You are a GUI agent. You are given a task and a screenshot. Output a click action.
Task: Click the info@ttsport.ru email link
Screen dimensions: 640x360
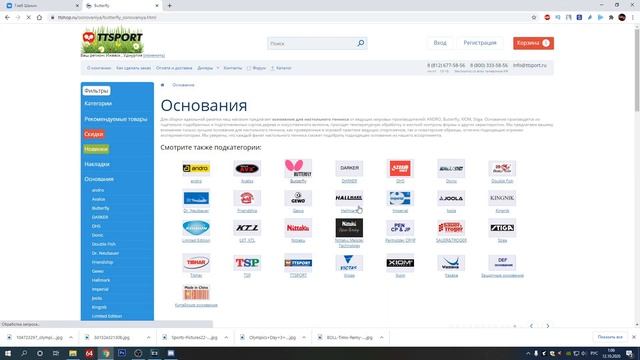pyautogui.click(x=529, y=65)
